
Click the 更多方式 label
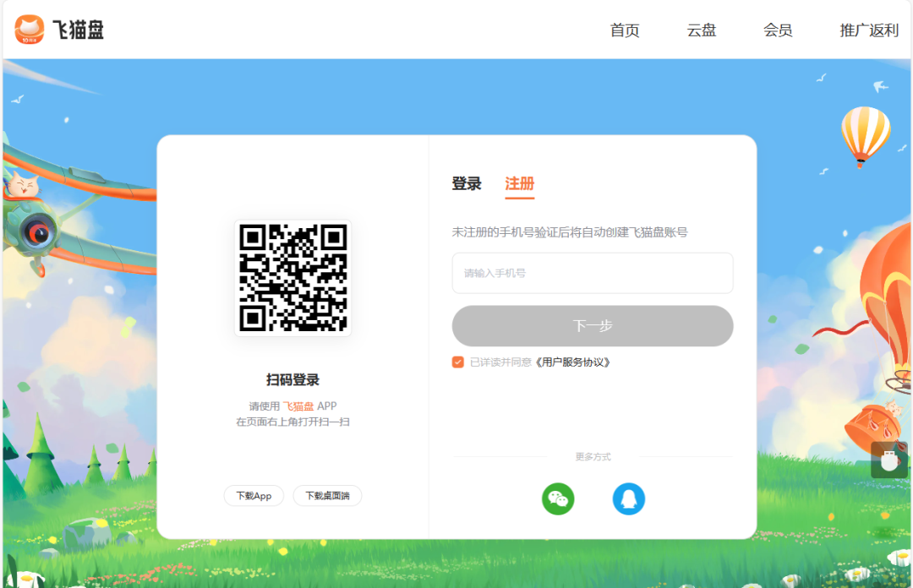tap(593, 457)
